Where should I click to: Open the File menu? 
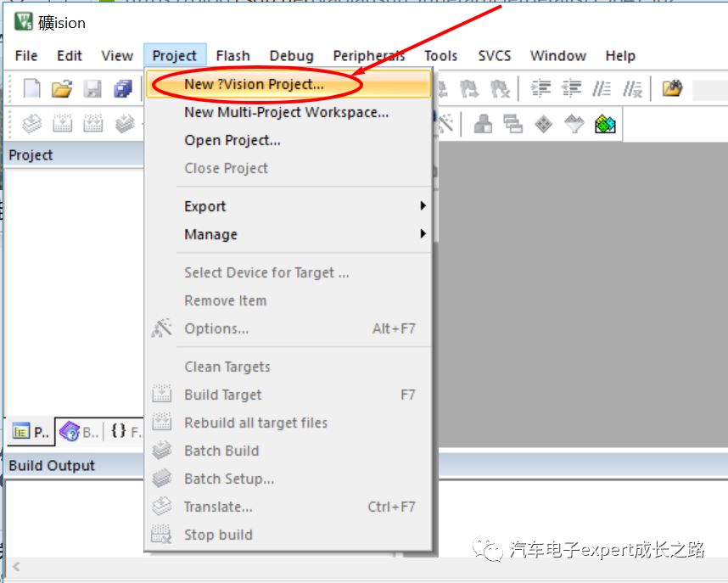26,56
